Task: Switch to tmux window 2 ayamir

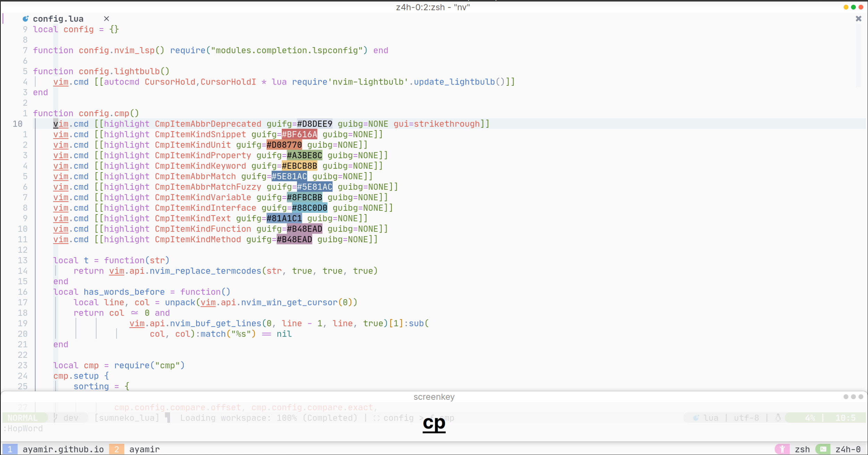Action: tap(144, 449)
